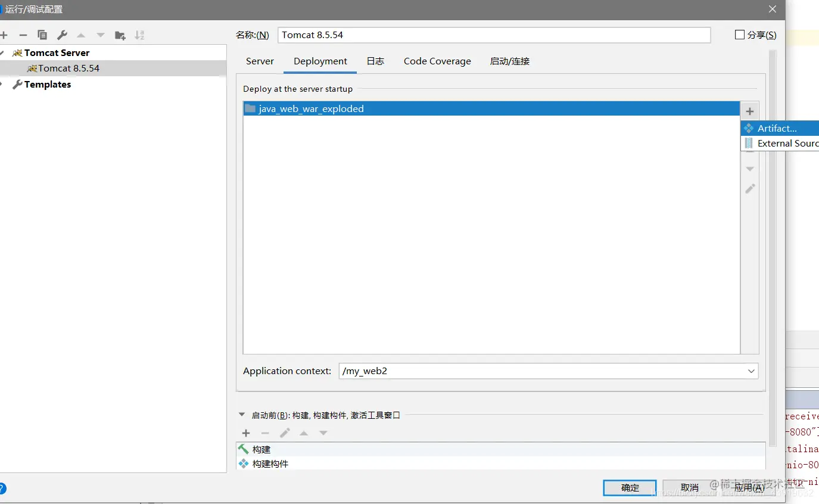Edit the before-launch task pencil
The image size is (819, 504).
tap(285, 433)
